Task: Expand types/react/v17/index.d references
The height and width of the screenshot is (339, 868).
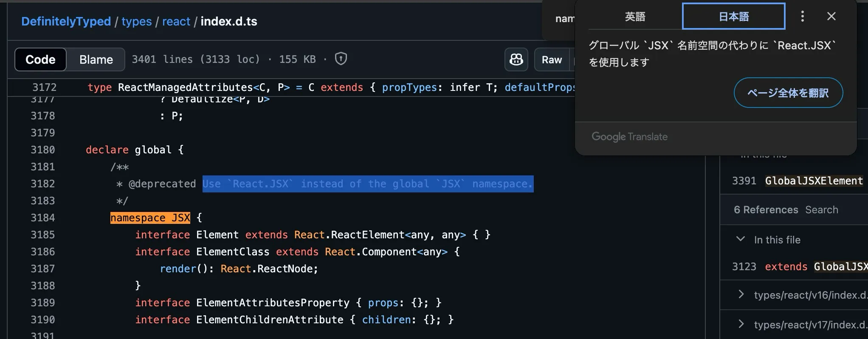Action: coord(741,324)
